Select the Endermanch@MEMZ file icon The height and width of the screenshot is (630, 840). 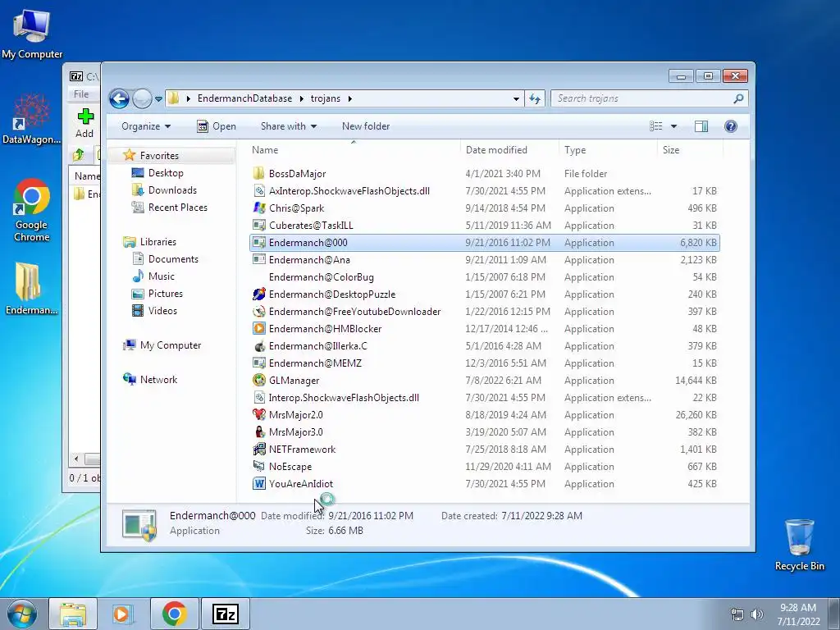[258, 363]
